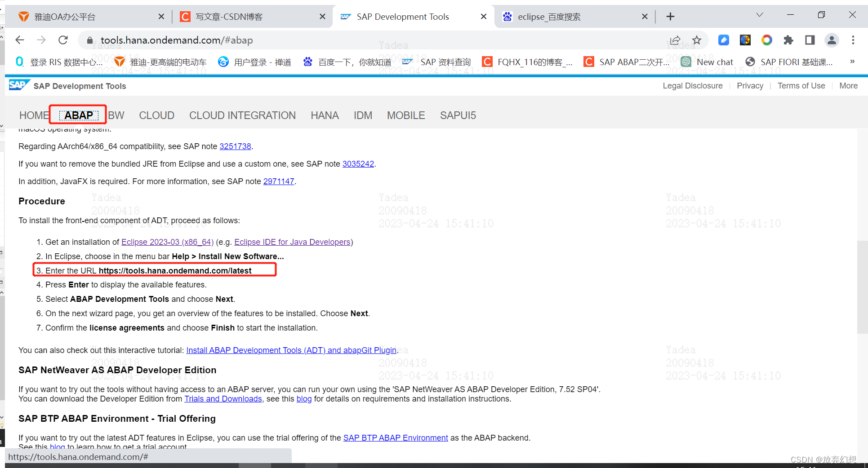Bookmark this page with the star icon
The width and height of the screenshot is (868, 468).
(697, 40)
